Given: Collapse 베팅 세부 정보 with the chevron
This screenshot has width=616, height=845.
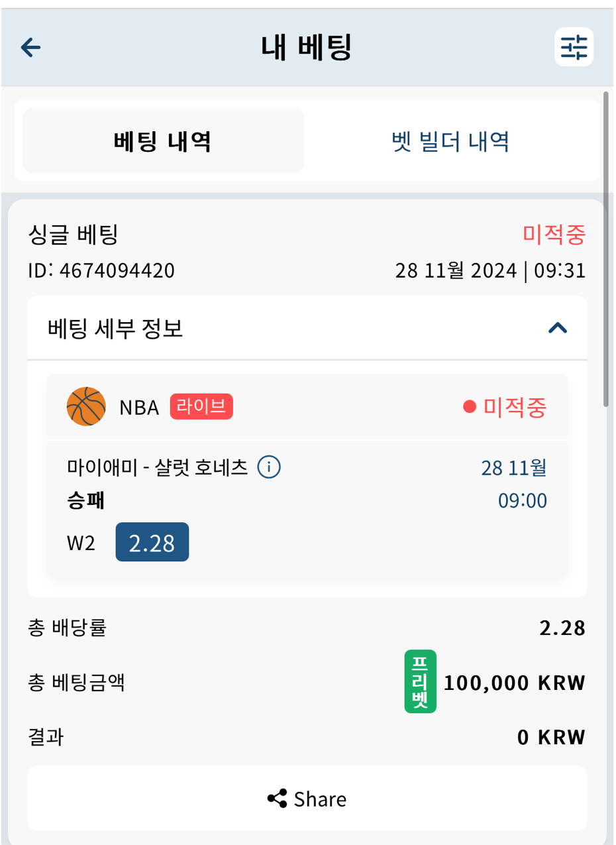Looking at the screenshot, I should coord(558,327).
